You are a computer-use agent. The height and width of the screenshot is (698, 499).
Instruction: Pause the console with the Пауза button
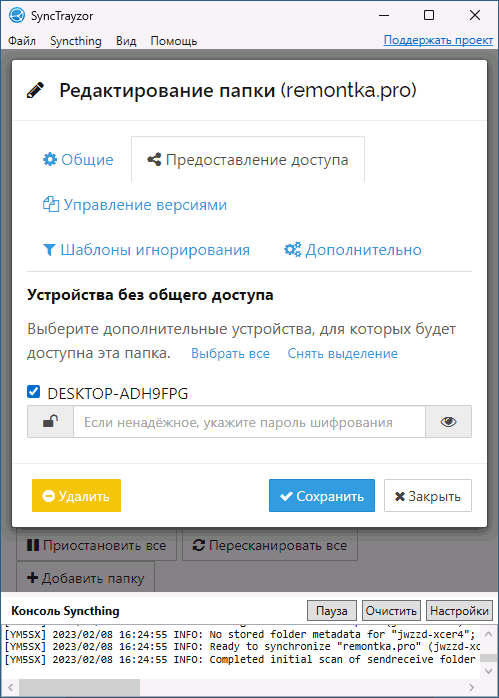[332, 611]
